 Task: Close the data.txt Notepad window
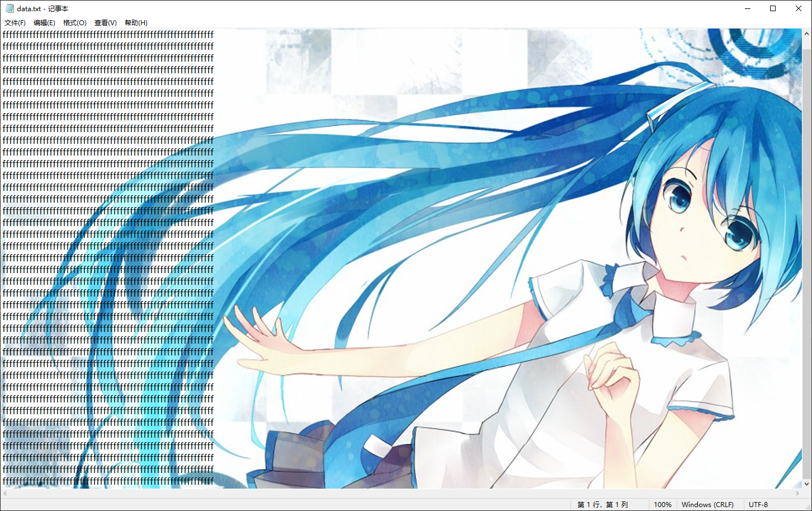[799, 8]
